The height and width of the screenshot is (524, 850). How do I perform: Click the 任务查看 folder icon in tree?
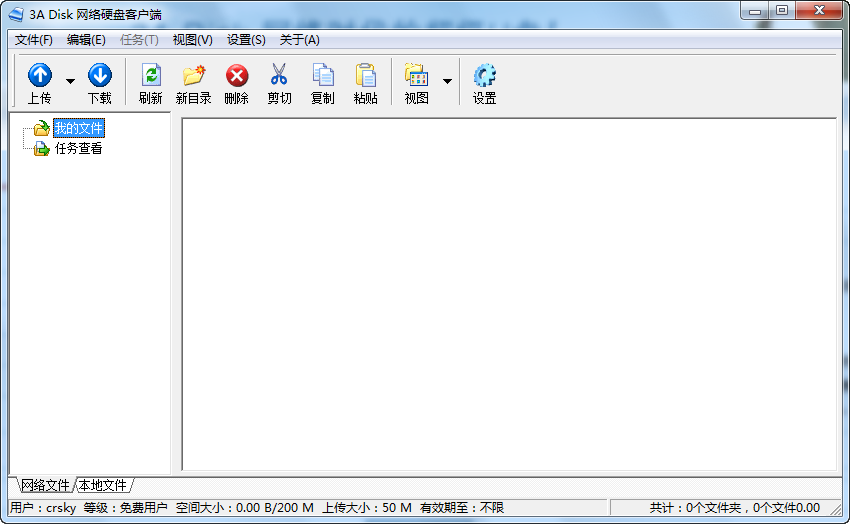(x=41, y=148)
